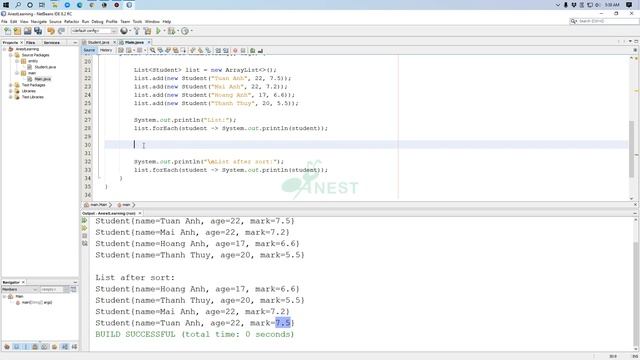640x360 pixels.
Task: Click the Save All toolbar icon
Action: pyautogui.click(x=38, y=31)
